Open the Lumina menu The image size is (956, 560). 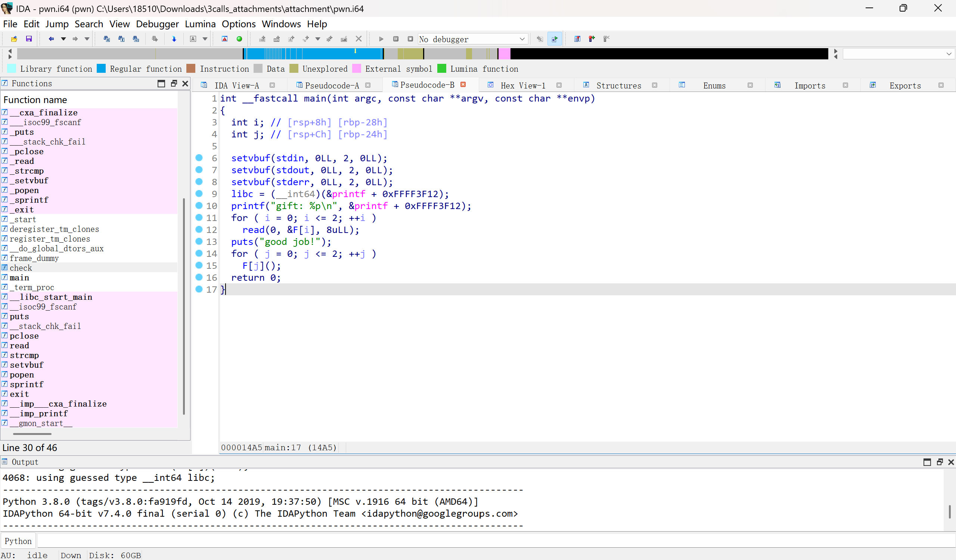[x=200, y=24]
